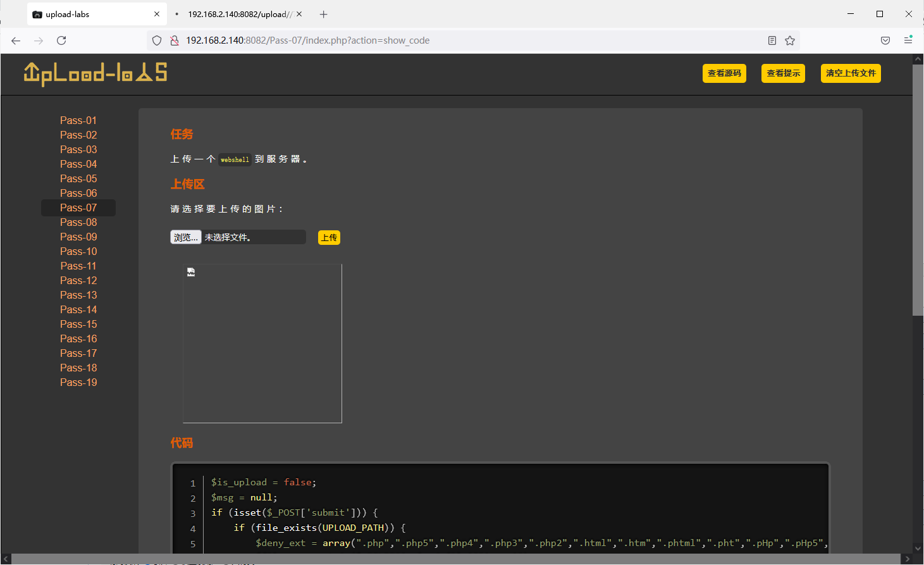This screenshot has width=924, height=565.
Task: Open Pass-16 in the sidebar
Action: pyautogui.click(x=78, y=338)
